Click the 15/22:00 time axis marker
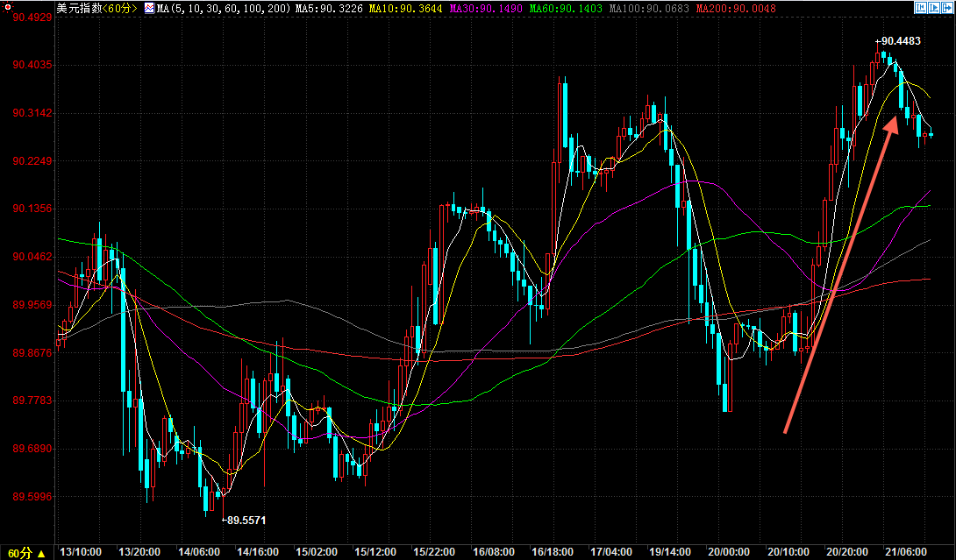This screenshot has height=560, width=956. point(434,552)
